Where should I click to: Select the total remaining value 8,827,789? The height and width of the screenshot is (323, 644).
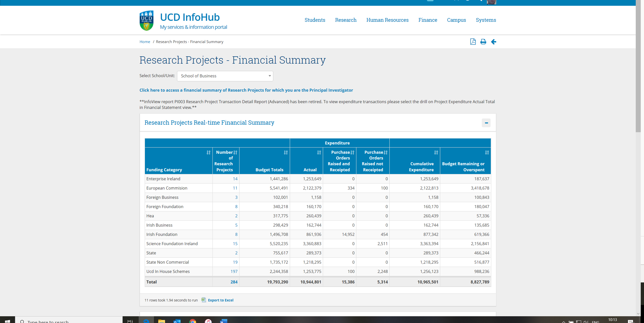[x=480, y=282]
